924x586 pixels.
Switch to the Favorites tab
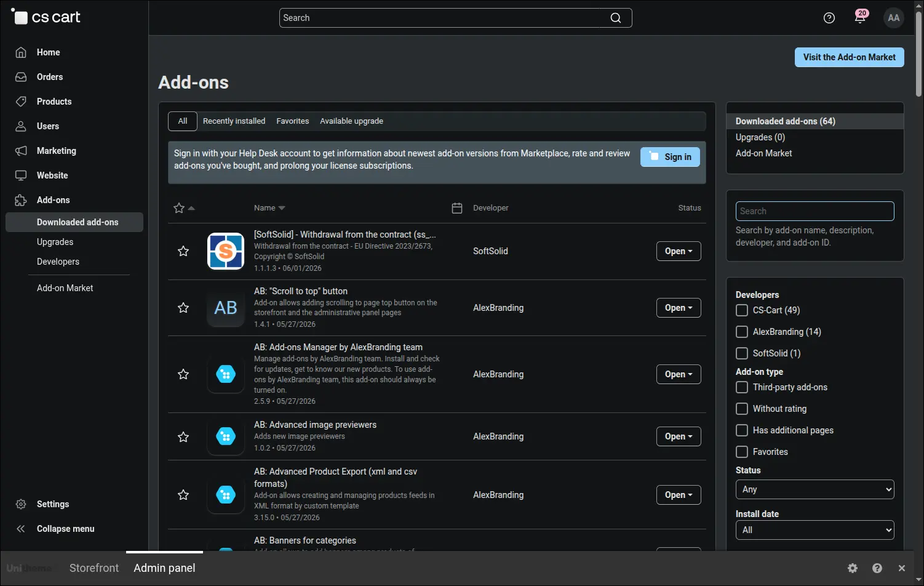[x=293, y=121]
